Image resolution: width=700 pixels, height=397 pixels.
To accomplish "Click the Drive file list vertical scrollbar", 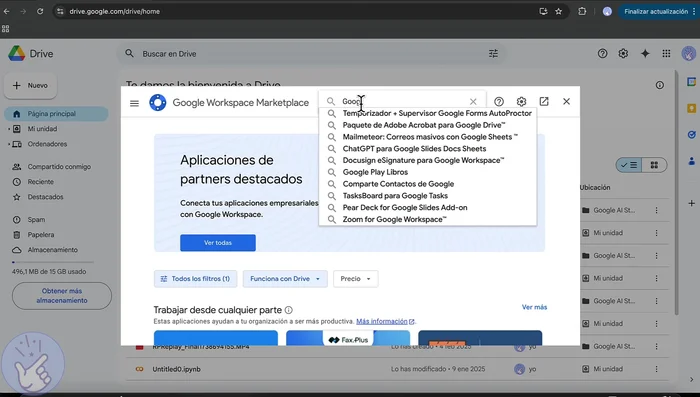I will tap(677, 192).
